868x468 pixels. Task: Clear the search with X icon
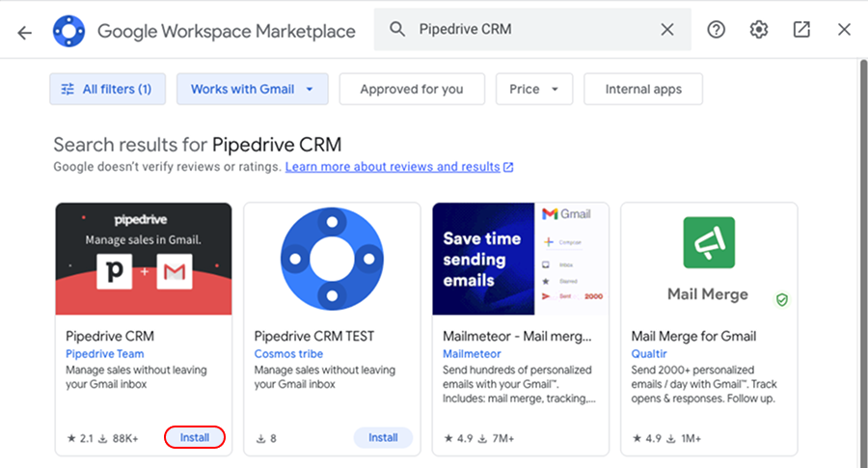pos(667,30)
